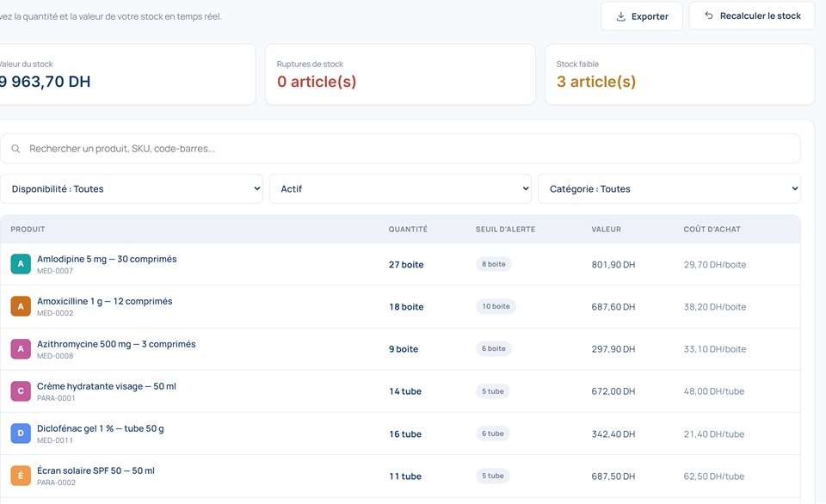
Task: Select product name Azithromycine 500 mg — 3 comprimés
Action: 116,344
